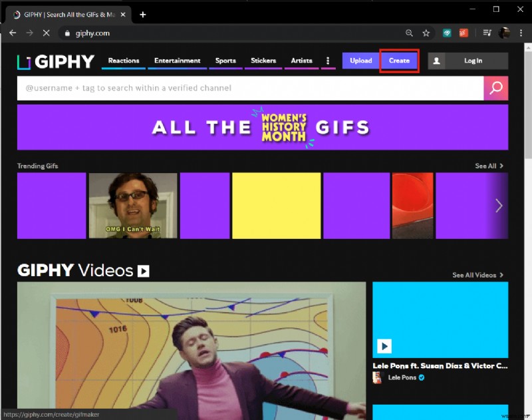Open Chrome's three-dot browser menu
Screen dimensions: 532x420
521,33
